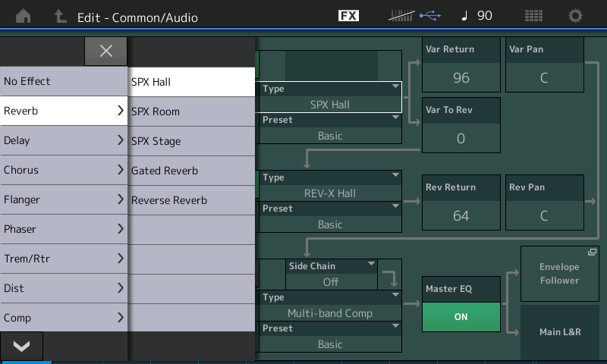
Task: Open Variation Preset dropdown below SPX Hall
Action: (x=330, y=128)
